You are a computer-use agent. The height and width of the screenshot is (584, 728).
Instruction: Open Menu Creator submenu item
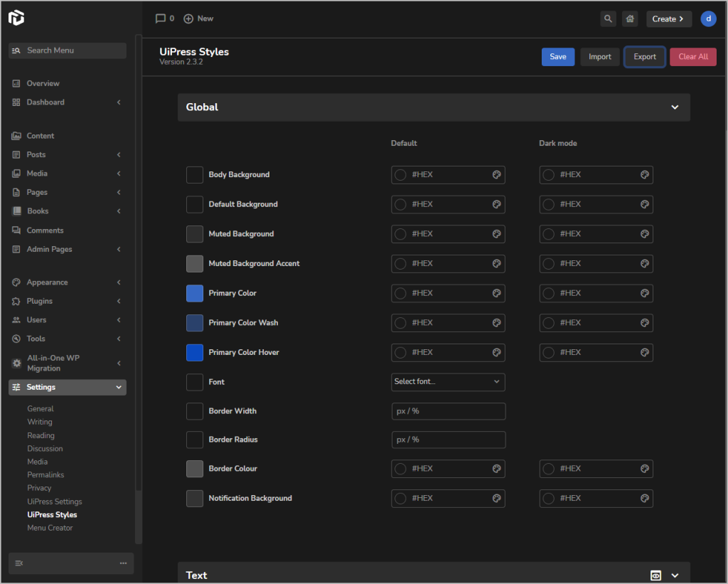tap(50, 529)
